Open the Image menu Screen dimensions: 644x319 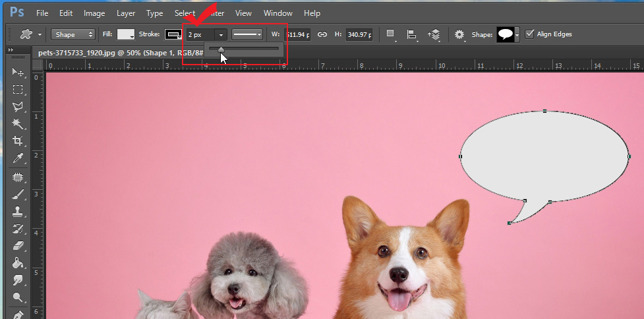point(94,13)
